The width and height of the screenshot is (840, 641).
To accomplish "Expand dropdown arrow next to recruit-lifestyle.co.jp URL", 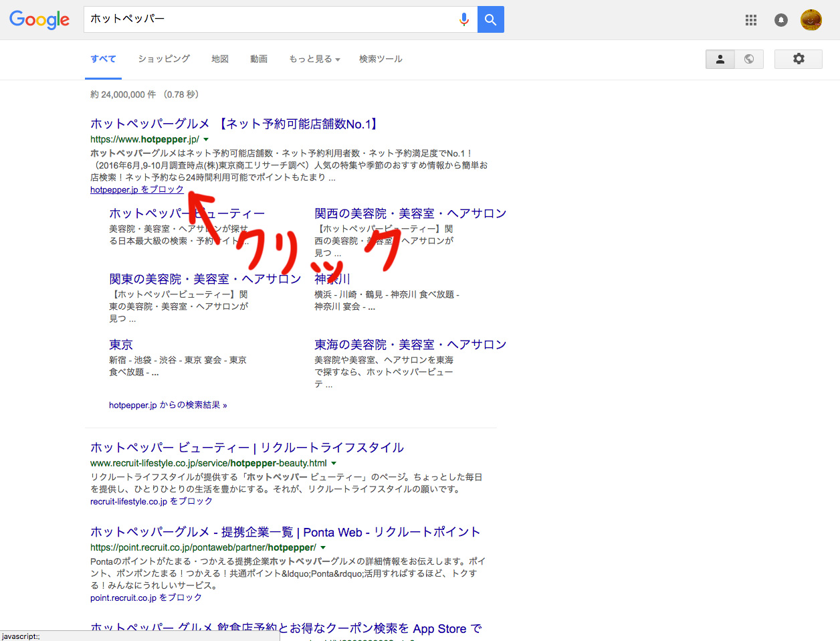I will pos(334,463).
